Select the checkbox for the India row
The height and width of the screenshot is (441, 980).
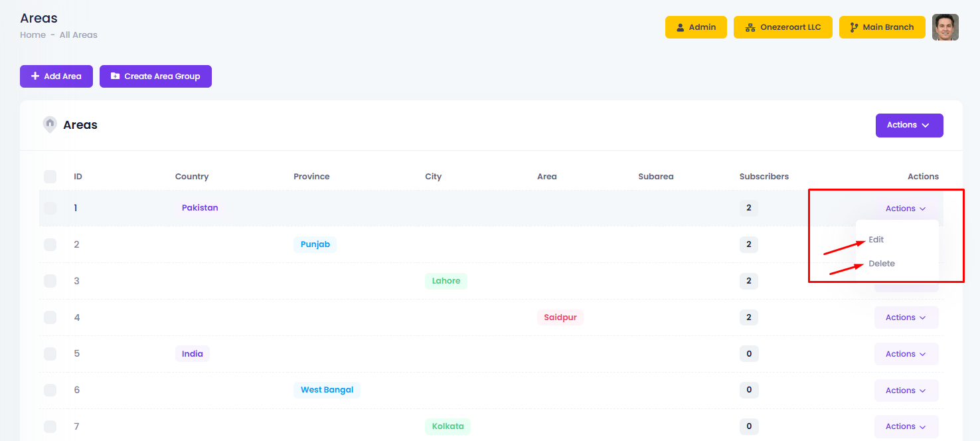tap(50, 354)
